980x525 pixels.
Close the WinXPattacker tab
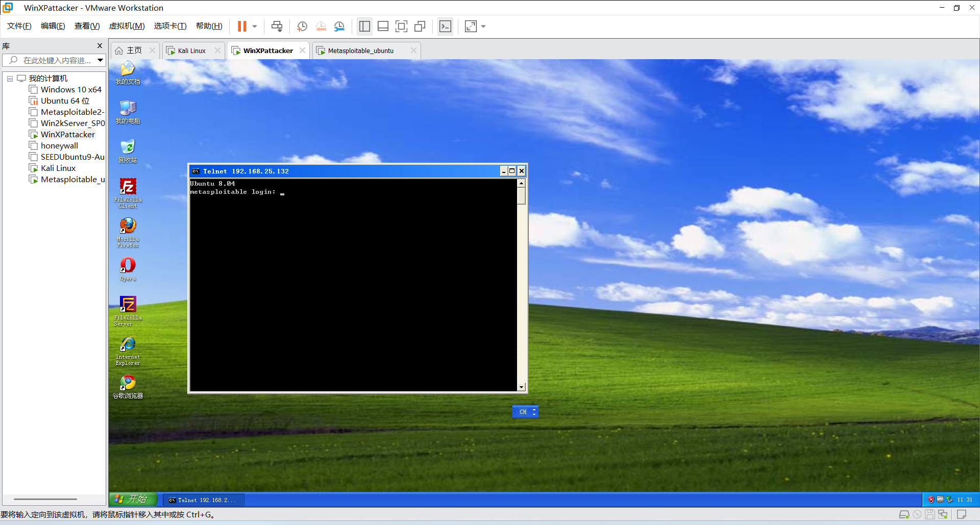click(x=302, y=51)
